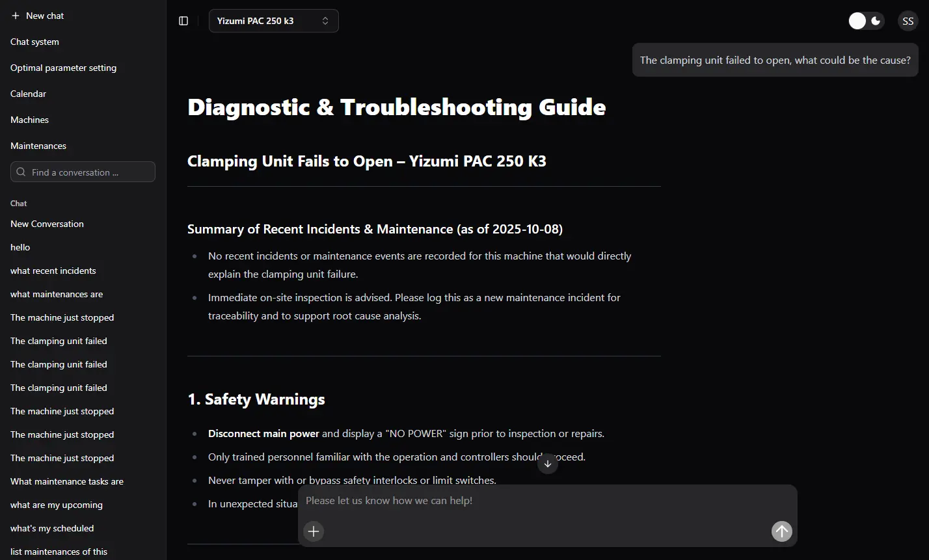
Task: Click the send arrow button
Action: point(781,531)
